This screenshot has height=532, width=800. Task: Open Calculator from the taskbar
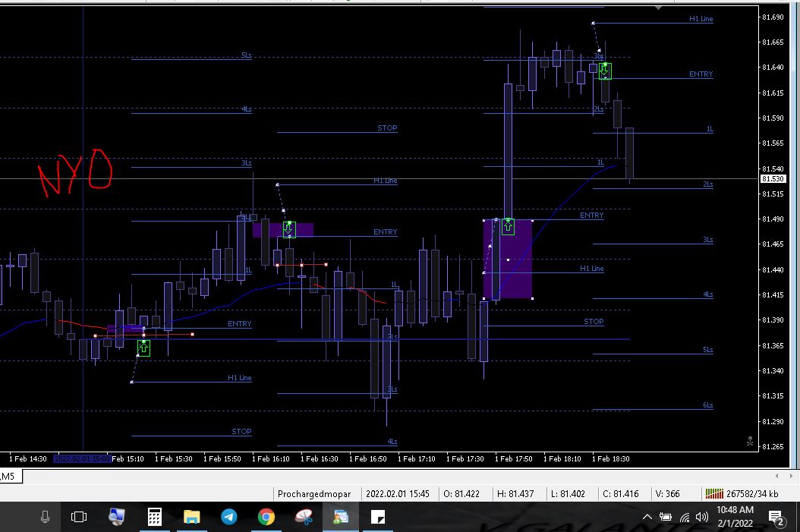155,518
